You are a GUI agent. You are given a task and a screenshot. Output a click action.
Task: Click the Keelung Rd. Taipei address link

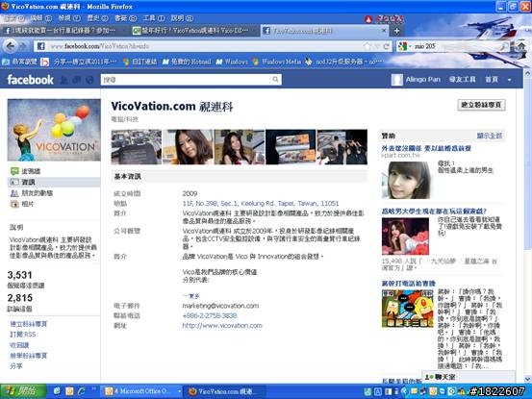coord(261,204)
